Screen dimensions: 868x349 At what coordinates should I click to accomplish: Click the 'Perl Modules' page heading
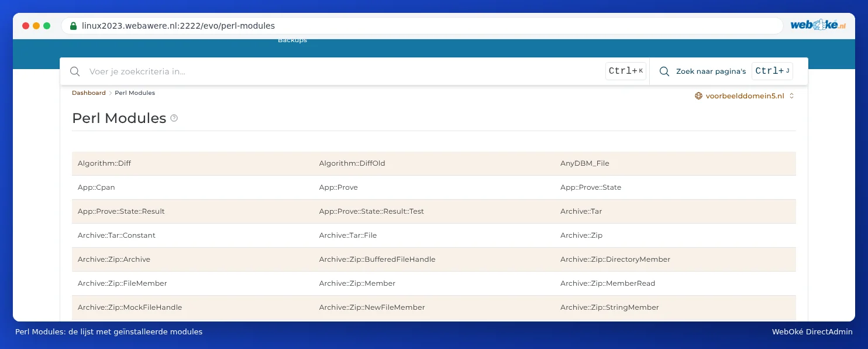pos(119,118)
